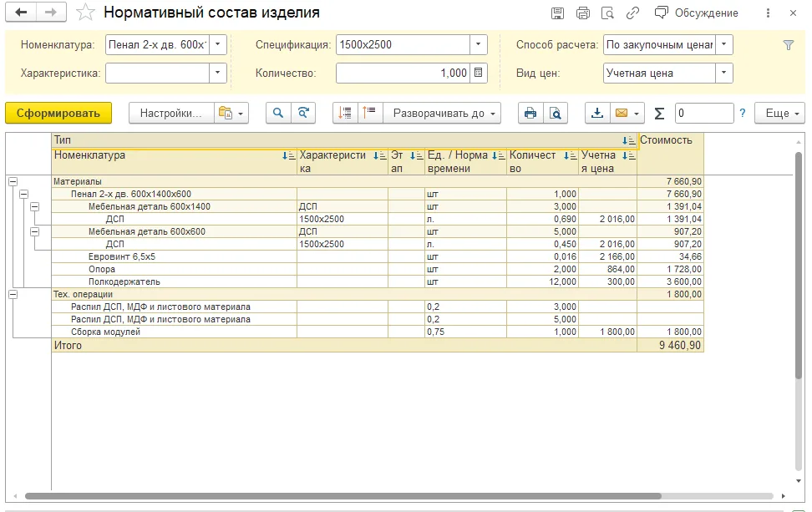Expand the Способ расчета dropdown arrow

pos(724,44)
